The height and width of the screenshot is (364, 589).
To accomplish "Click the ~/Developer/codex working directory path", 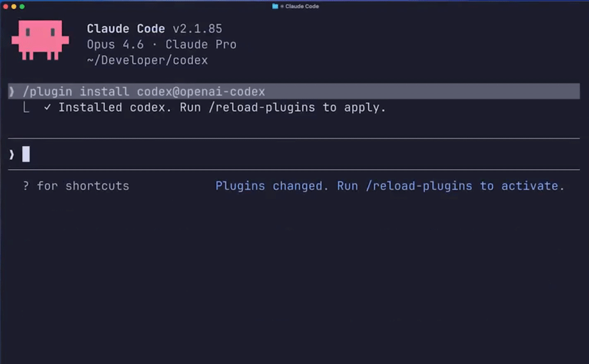I will [x=147, y=61].
